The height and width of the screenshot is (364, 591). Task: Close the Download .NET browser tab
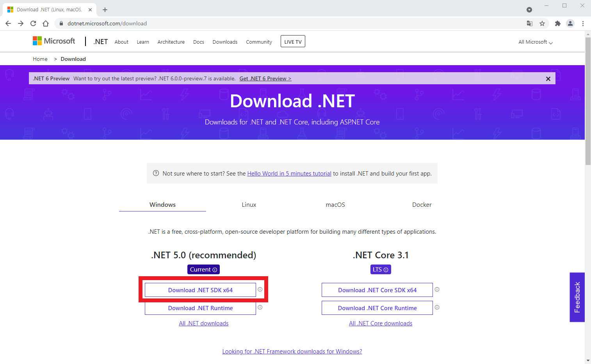tap(90, 10)
